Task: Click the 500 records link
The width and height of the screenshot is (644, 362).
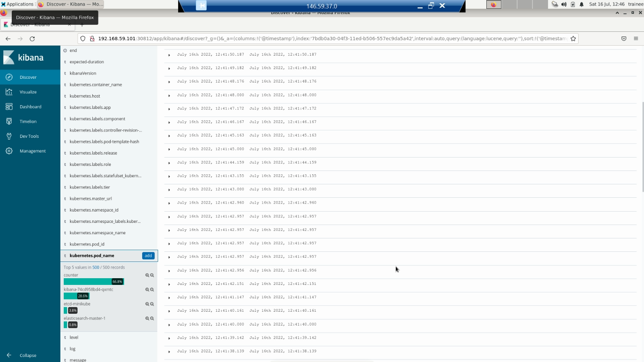Action: pos(96,267)
